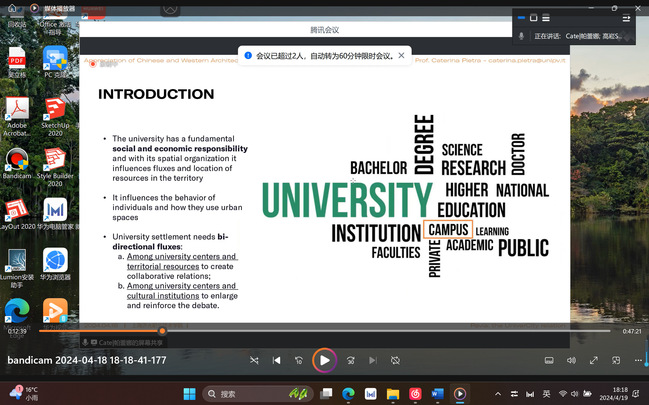This screenshot has width=649, height=405.
Task: Open the player's more options menu
Action: [636, 360]
